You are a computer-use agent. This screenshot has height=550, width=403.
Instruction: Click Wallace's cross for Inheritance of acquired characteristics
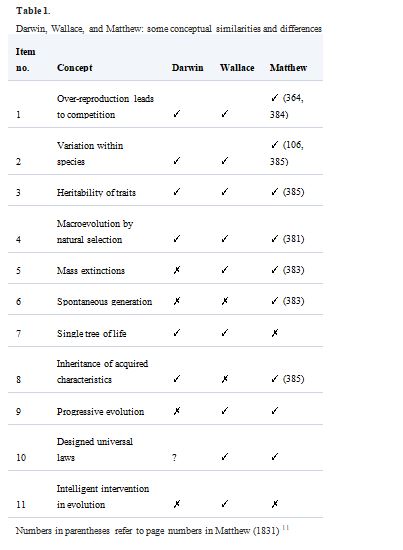pos(225,379)
